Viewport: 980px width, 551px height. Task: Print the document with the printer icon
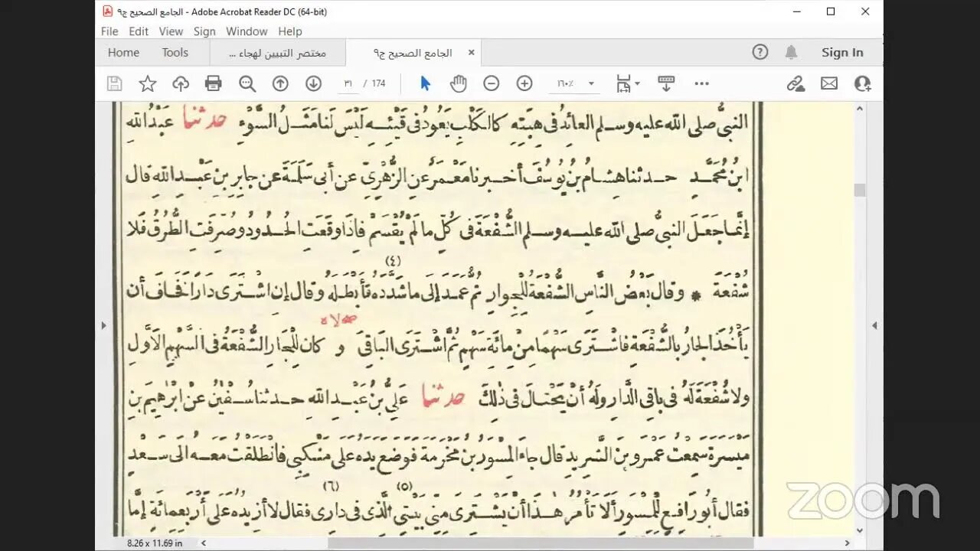tap(214, 83)
